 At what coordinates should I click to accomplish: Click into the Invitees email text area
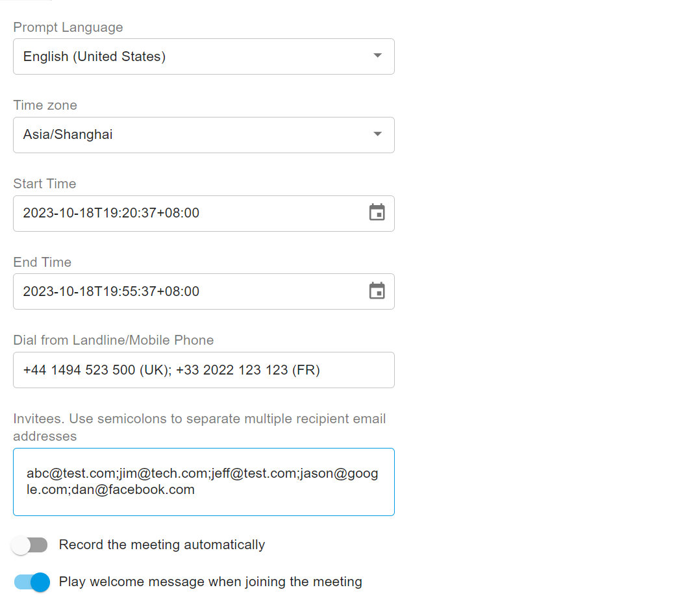point(203,482)
